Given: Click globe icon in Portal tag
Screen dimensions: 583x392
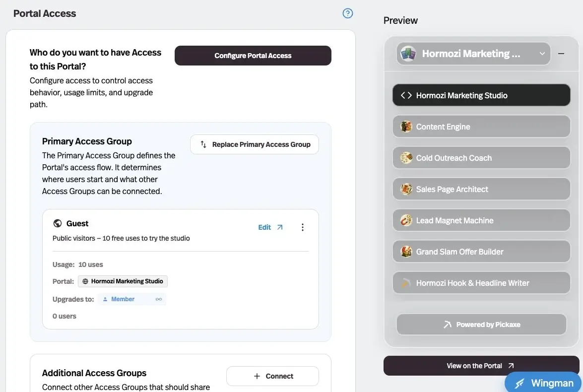Looking at the screenshot, I should click(85, 281).
